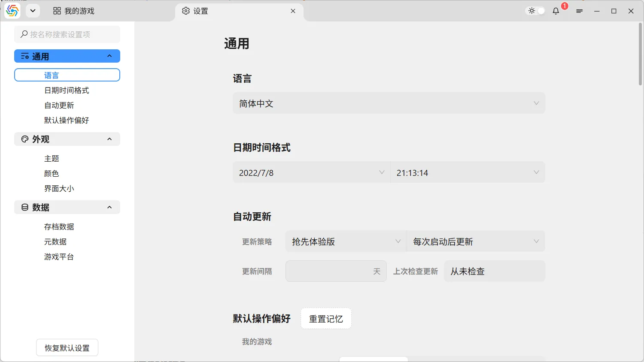Screen dimensions: 644x362
Task: Click the search magnifier icon in sidebar
Action: click(x=24, y=34)
